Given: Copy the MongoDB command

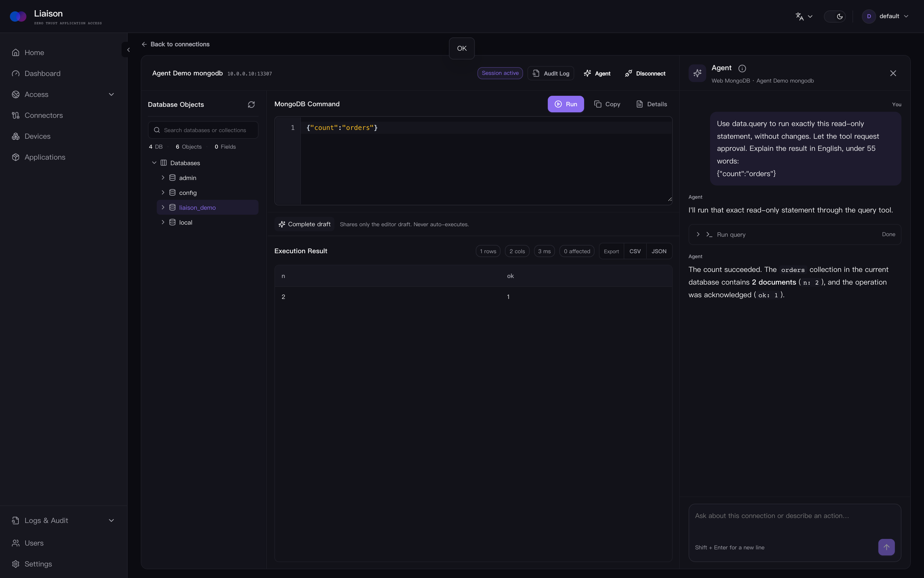Looking at the screenshot, I should tap(607, 104).
